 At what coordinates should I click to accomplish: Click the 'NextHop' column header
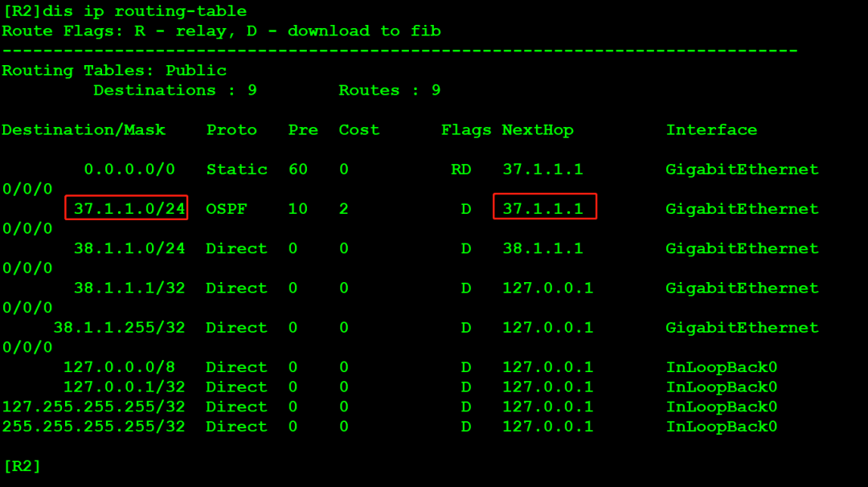[x=538, y=130]
